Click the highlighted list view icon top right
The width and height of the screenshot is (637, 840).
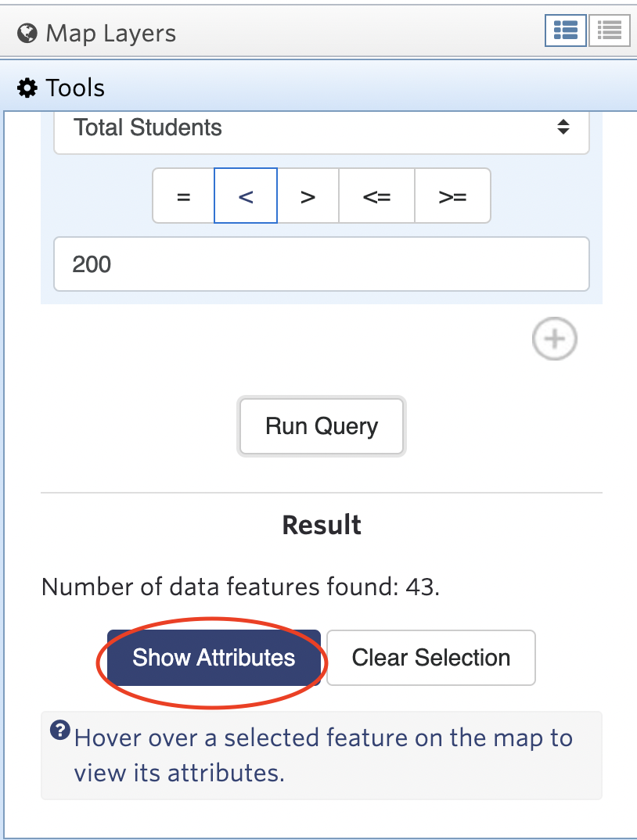pyautogui.click(x=565, y=31)
